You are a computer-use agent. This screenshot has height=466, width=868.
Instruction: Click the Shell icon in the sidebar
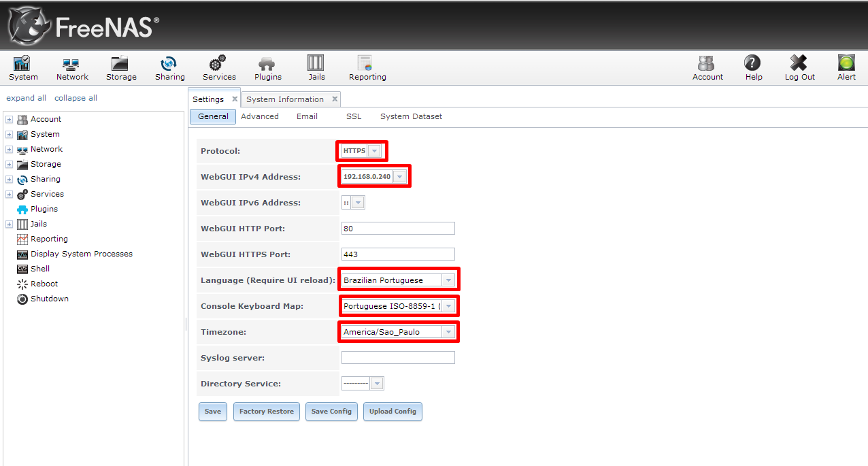(22, 269)
